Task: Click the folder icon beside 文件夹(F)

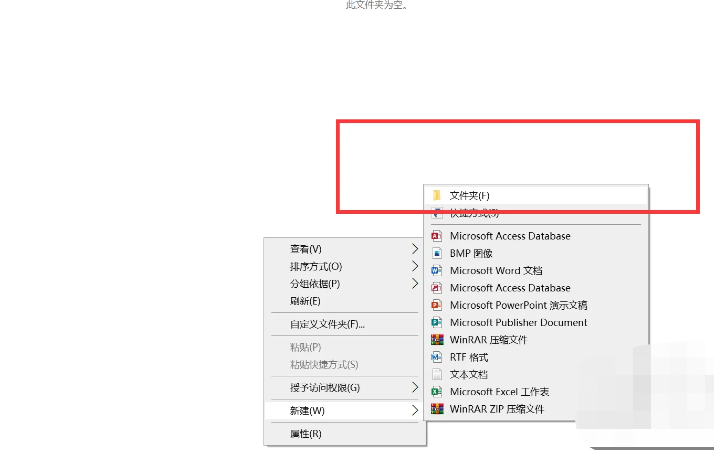Action: point(437,195)
